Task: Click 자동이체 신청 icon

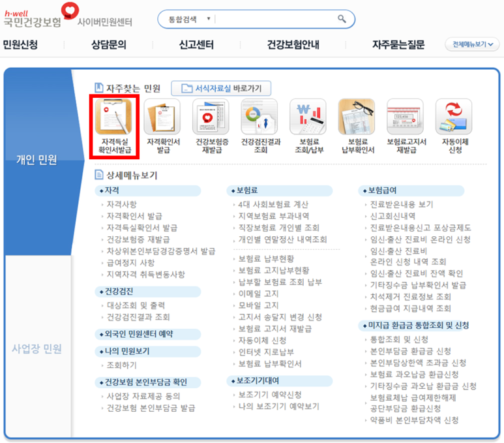Action: (454, 117)
